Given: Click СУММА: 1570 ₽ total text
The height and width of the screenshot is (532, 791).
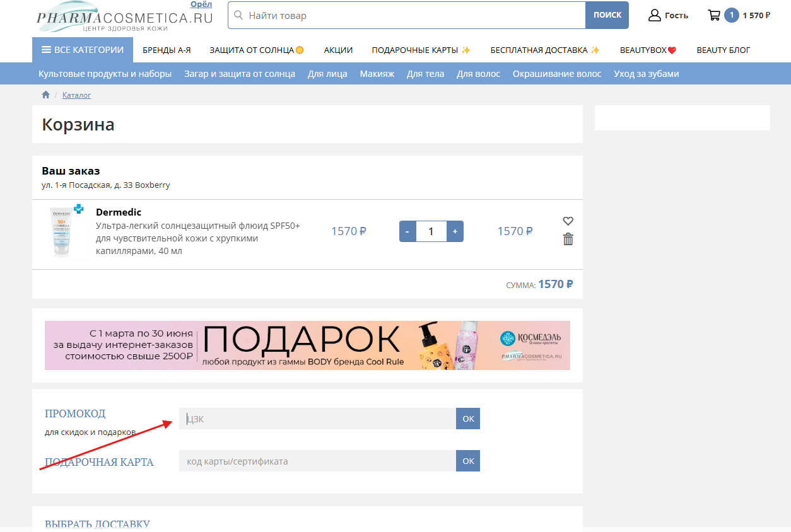Looking at the screenshot, I should tap(539, 284).
